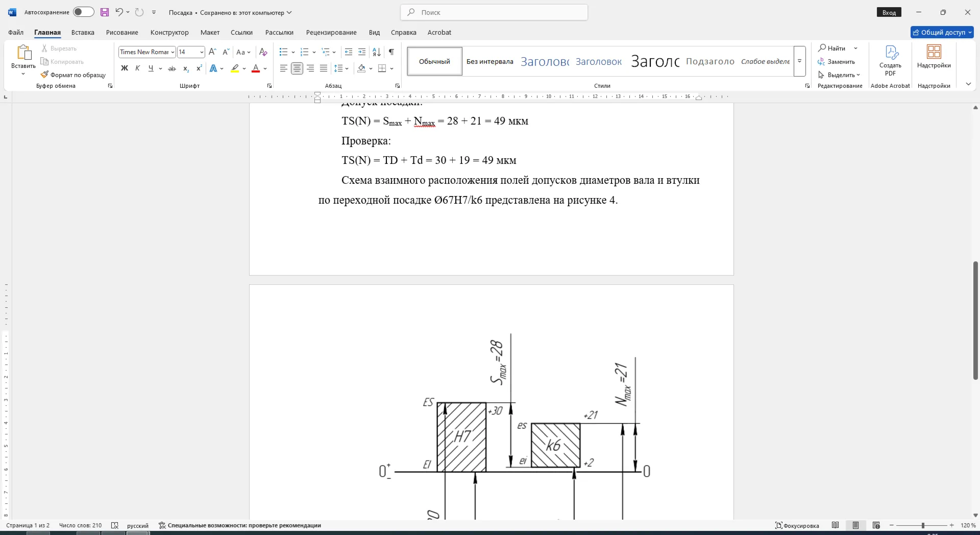This screenshot has width=980, height=535.
Task: Sort the selected text
Action: point(377,52)
